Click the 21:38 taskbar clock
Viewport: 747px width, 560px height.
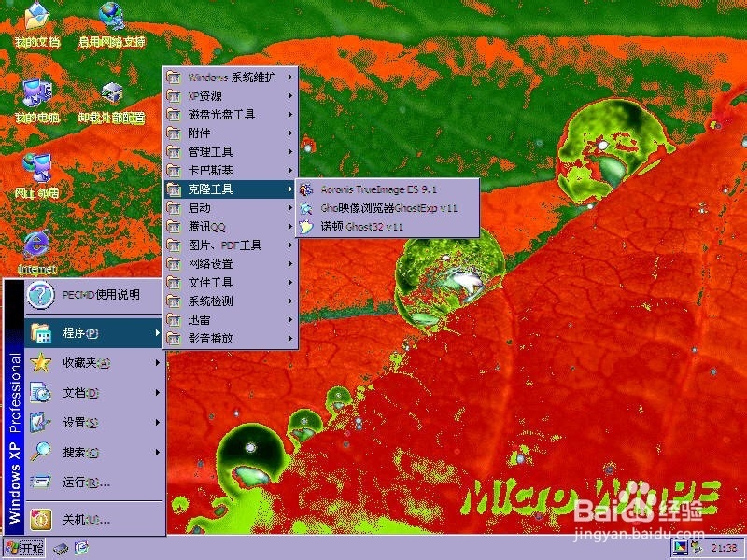pyautogui.click(x=723, y=549)
